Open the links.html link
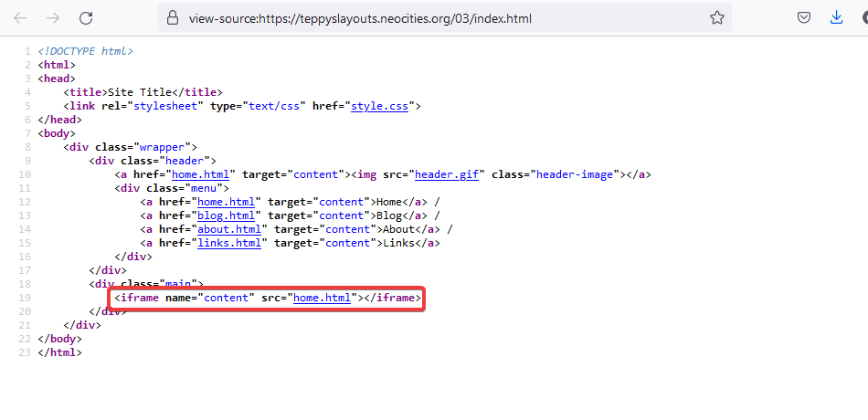 click(229, 244)
